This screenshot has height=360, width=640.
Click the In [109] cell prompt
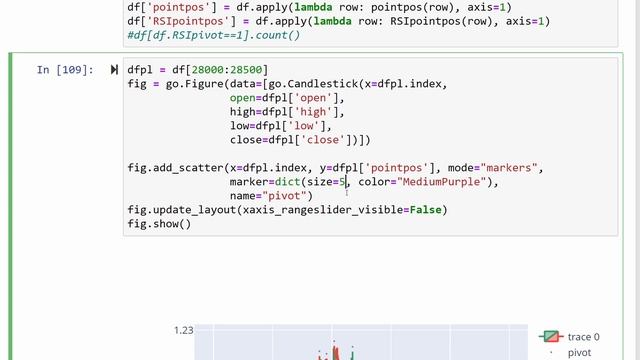coord(65,70)
